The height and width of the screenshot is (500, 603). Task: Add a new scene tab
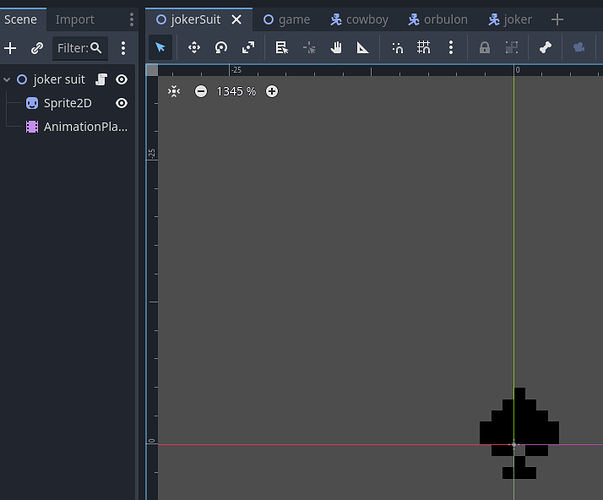[557, 19]
